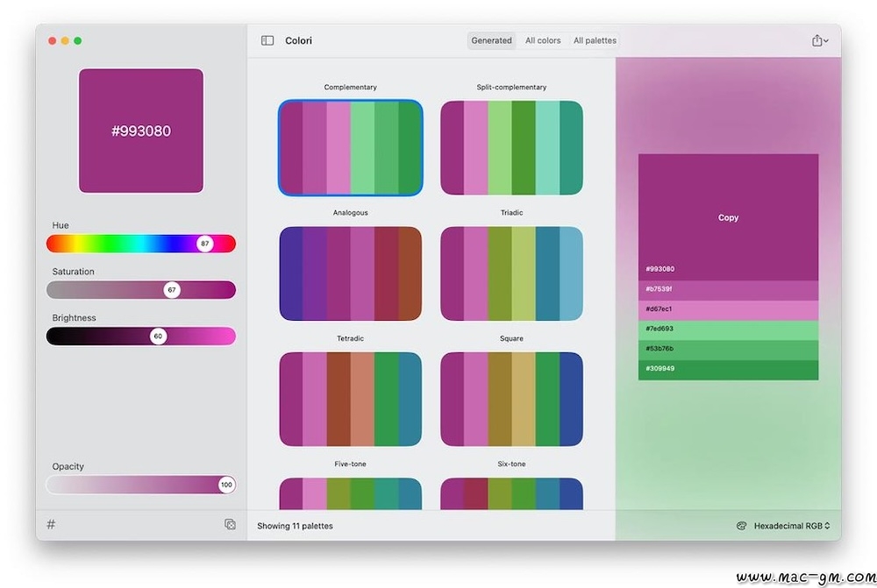Screen dimensions: 877x588
Task: Click the Hue slider handle
Action: (x=205, y=244)
